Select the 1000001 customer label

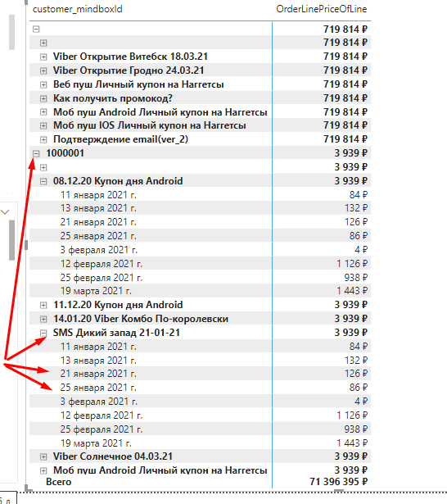pyautogui.click(x=65, y=153)
